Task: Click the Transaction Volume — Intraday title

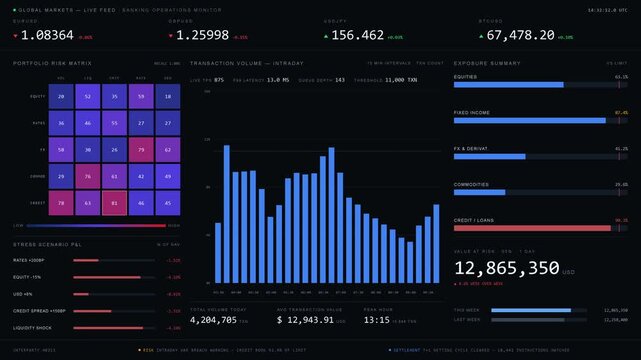Action: 247,63
